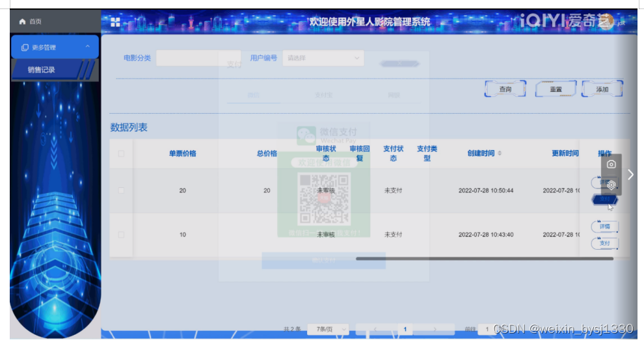Go to next page arrow
Viewport: 644px width, 342px height.
[x=435, y=329]
